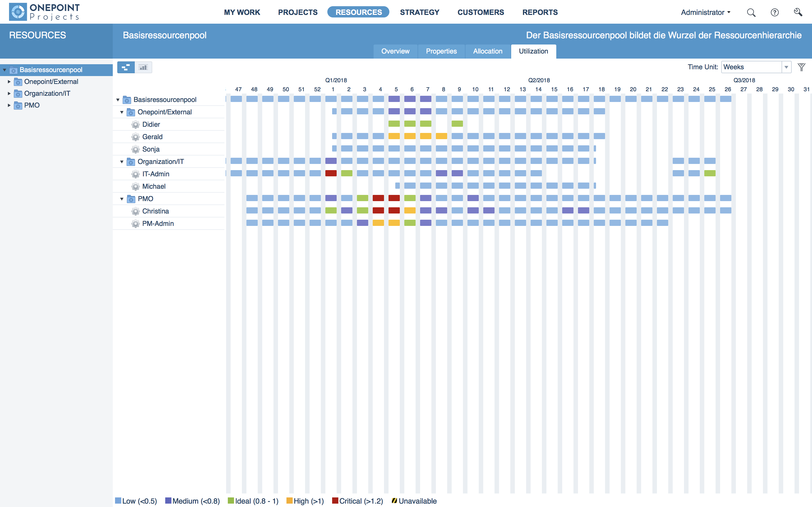Click the filter funnel icon

pyautogui.click(x=802, y=67)
